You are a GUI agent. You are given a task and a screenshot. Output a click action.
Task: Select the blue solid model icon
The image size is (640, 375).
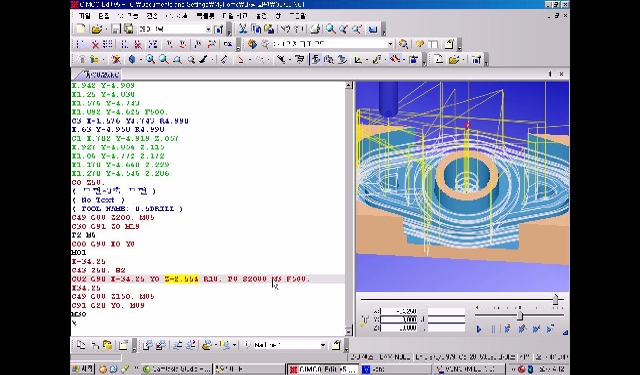coord(132,60)
